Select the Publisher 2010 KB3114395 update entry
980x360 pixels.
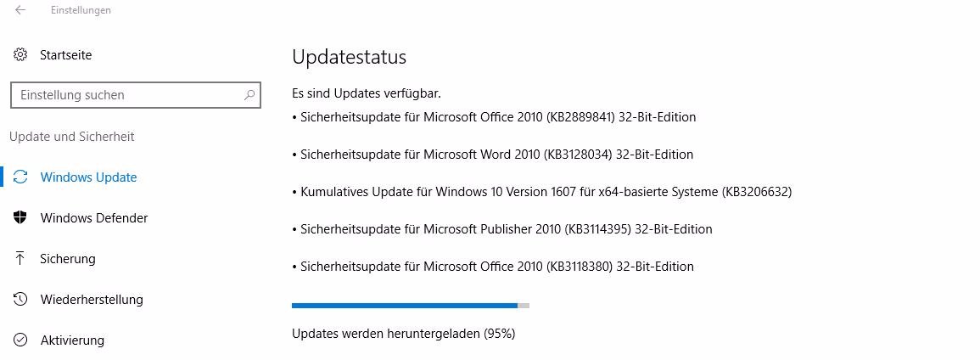click(x=501, y=229)
